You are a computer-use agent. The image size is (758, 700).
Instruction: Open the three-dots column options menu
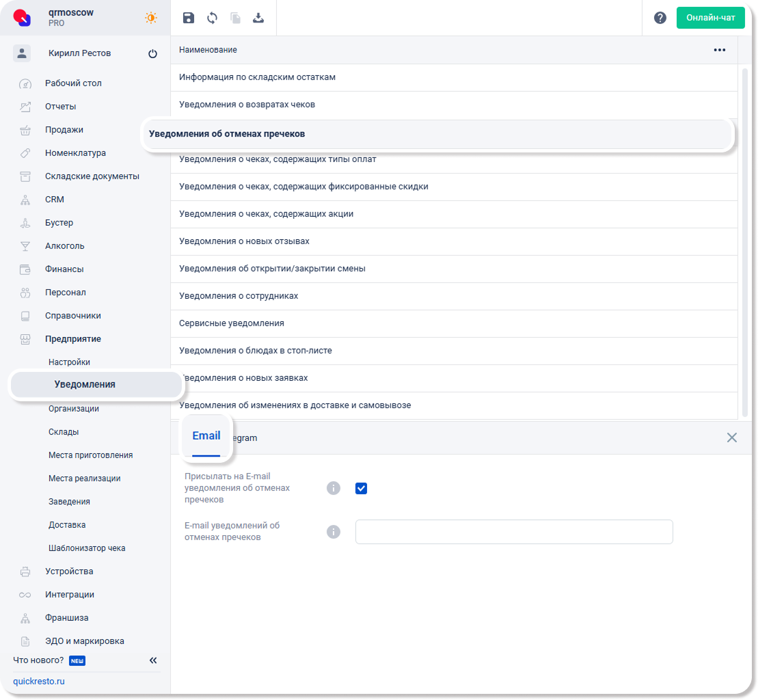point(719,50)
